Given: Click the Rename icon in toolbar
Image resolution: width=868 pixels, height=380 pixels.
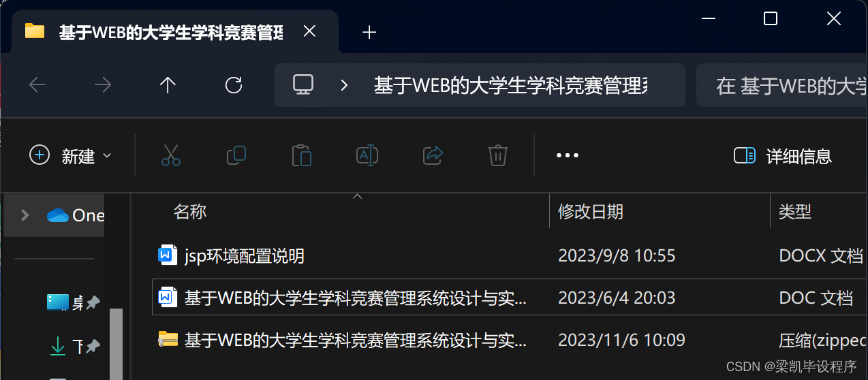Looking at the screenshot, I should [x=367, y=155].
